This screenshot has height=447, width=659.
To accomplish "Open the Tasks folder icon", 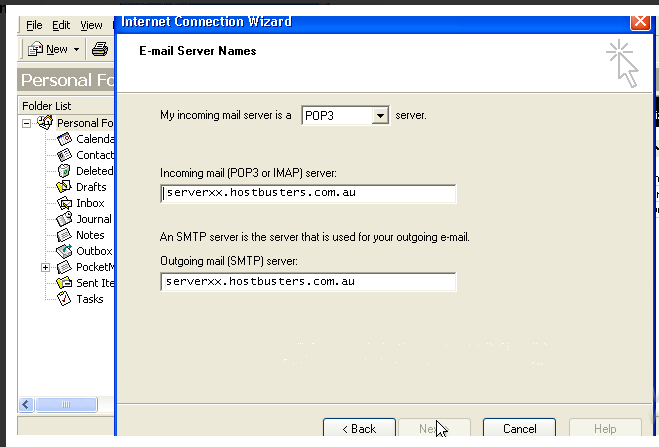I will [64, 299].
